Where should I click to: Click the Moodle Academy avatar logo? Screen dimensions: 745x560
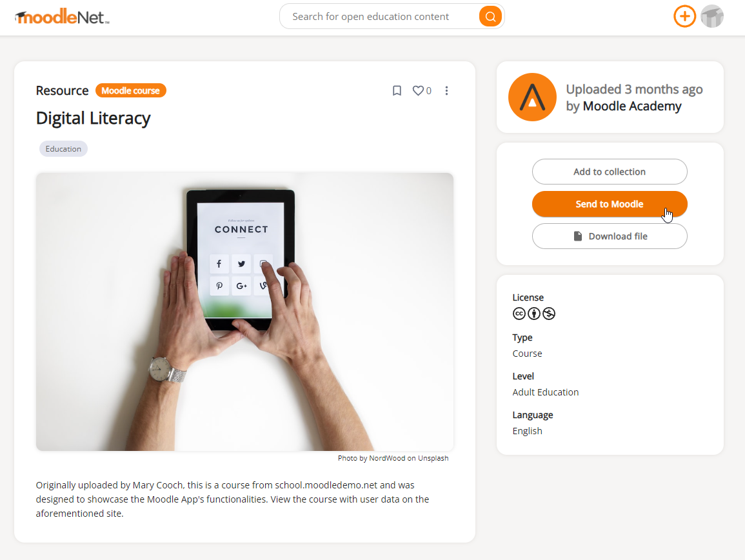(532, 97)
